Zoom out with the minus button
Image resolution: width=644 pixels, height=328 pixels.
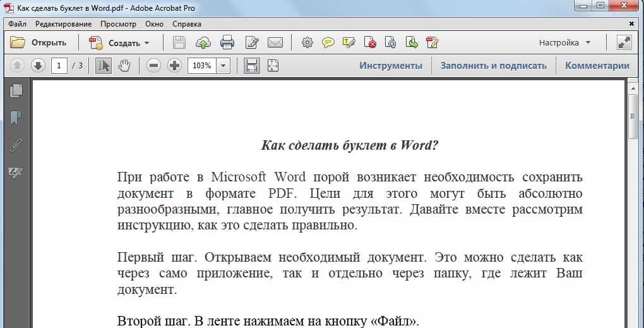[153, 65]
